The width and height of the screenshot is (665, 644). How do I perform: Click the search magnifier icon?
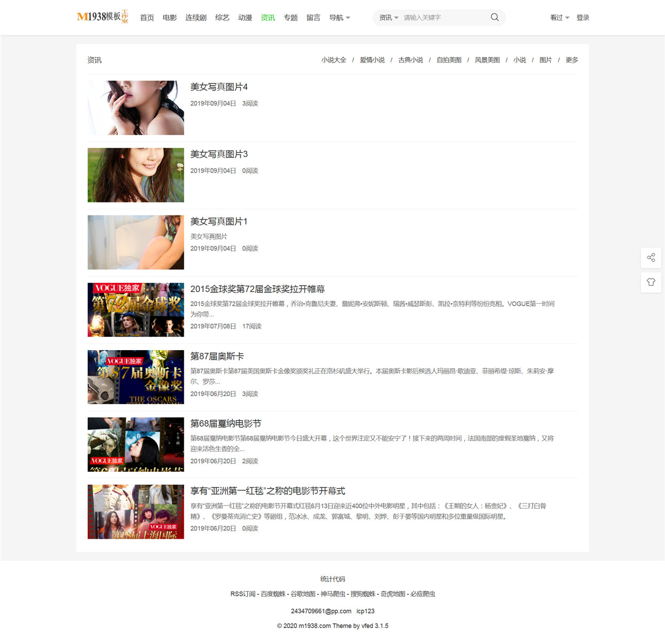(495, 17)
